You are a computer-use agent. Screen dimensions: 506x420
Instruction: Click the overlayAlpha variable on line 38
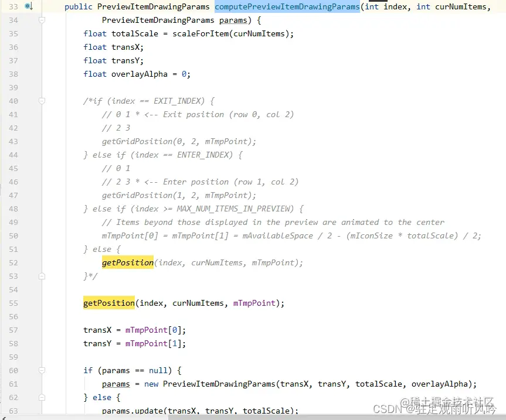(140, 74)
